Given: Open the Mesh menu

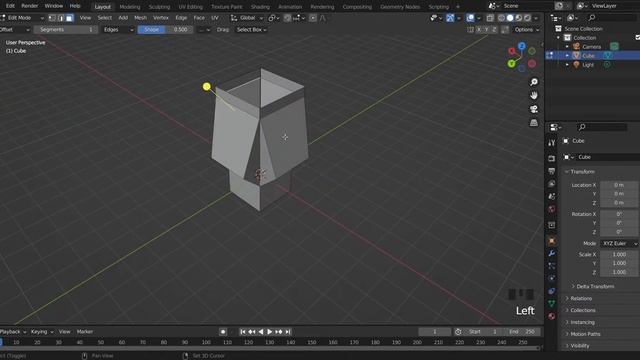Looking at the screenshot, I should (140, 18).
